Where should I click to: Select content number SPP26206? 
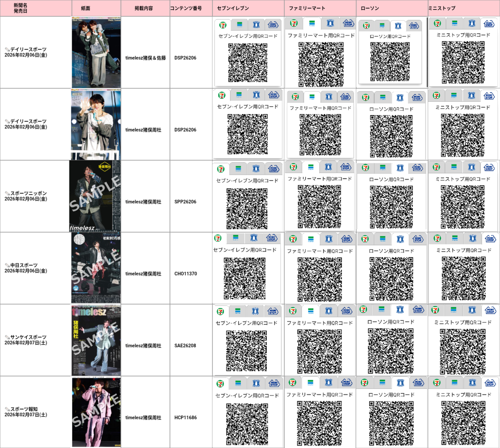[185, 202]
